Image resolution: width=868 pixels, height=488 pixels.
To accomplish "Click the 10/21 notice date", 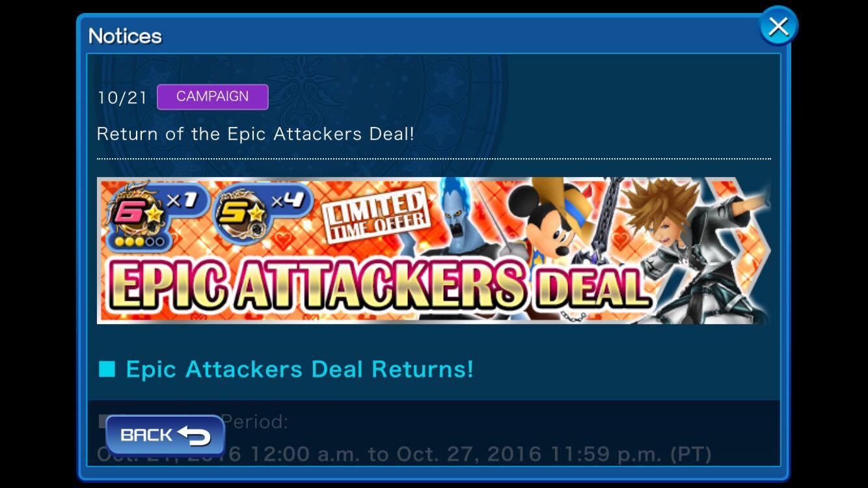I will (122, 98).
